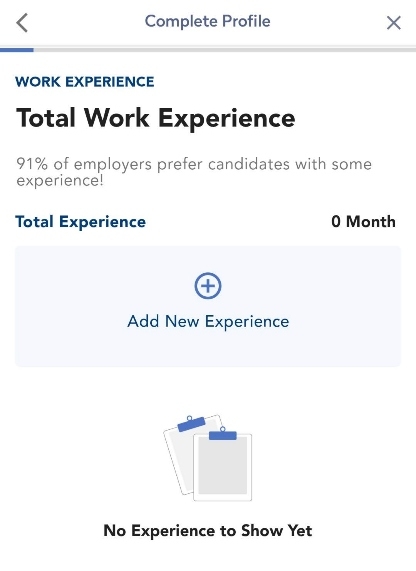The width and height of the screenshot is (416, 571).
Task: Click the gray paper inside front clipboard
Action: pyautogui.click(x=223, y=466)
